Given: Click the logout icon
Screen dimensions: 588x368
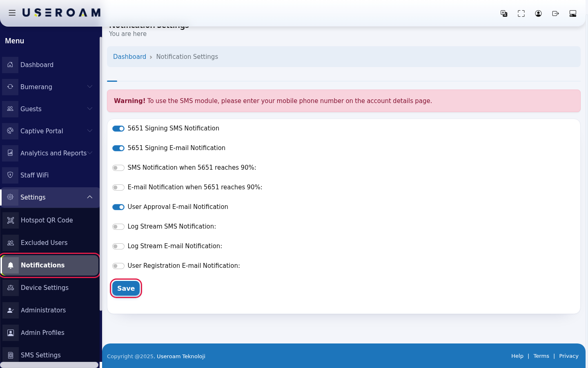Looking at the screenshot, I should click(x=555, y=13).
